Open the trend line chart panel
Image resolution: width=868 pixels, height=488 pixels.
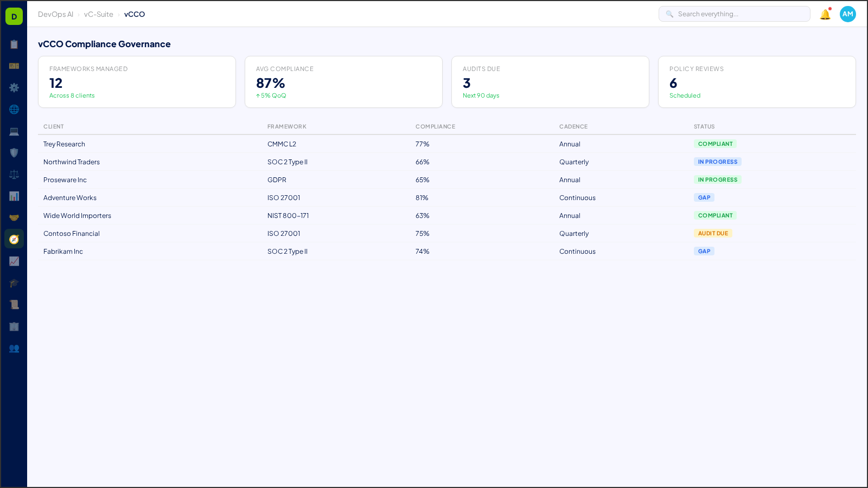[x=14, y=261]
